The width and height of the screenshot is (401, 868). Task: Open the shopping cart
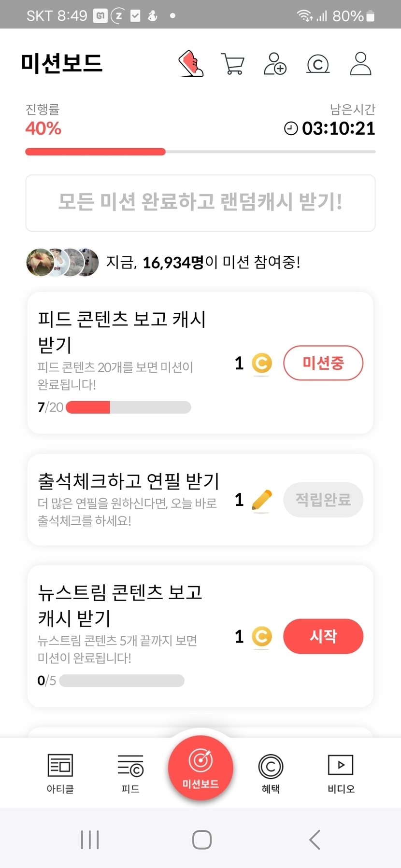(x=232, y=64)
